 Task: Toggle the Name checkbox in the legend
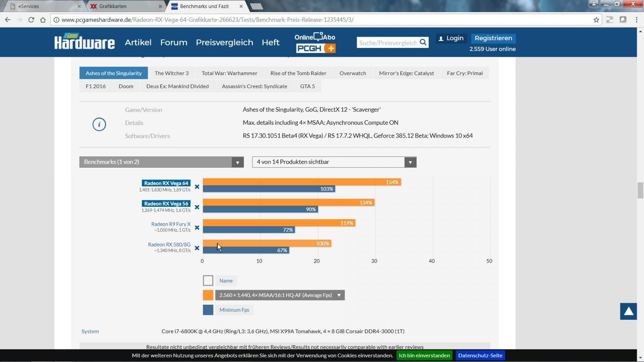pos(208,280)
